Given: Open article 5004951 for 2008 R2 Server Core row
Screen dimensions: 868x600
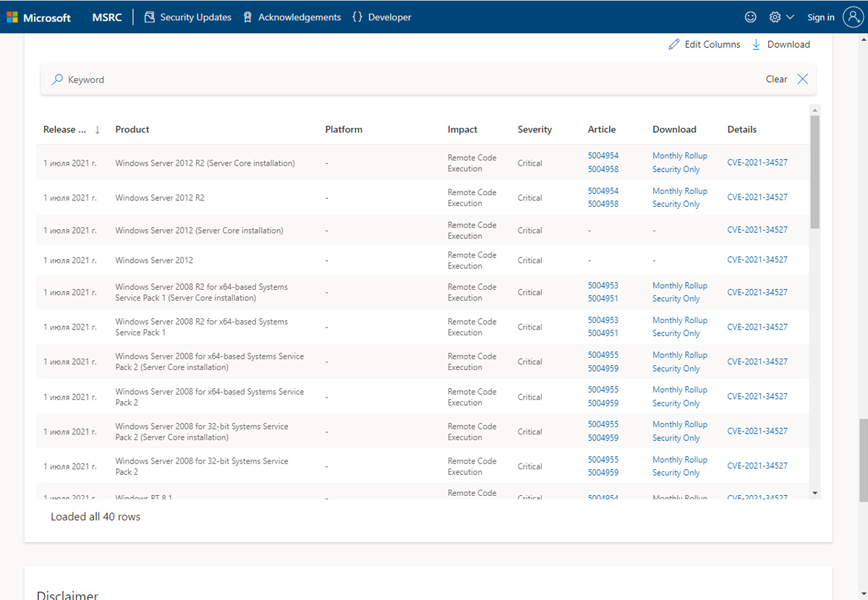Looking at the screenshot, I should click(x=603, y=299).
